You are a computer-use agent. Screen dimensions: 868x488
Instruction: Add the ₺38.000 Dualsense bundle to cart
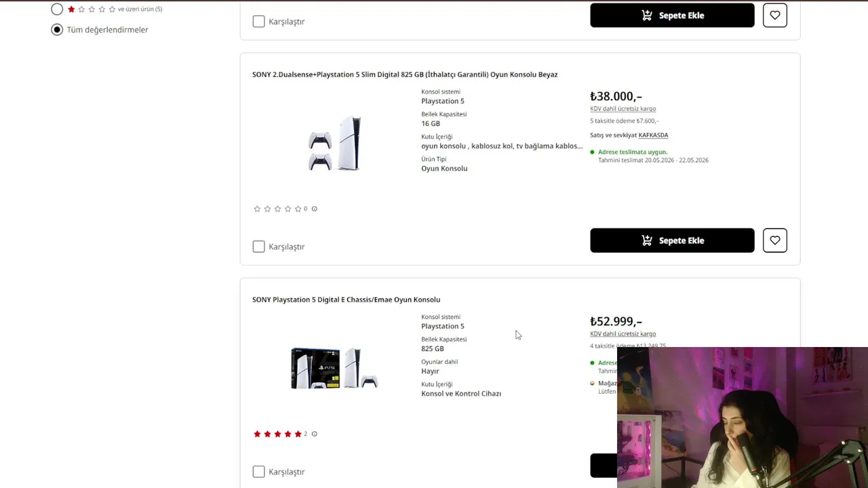click(x=672, y=241)
